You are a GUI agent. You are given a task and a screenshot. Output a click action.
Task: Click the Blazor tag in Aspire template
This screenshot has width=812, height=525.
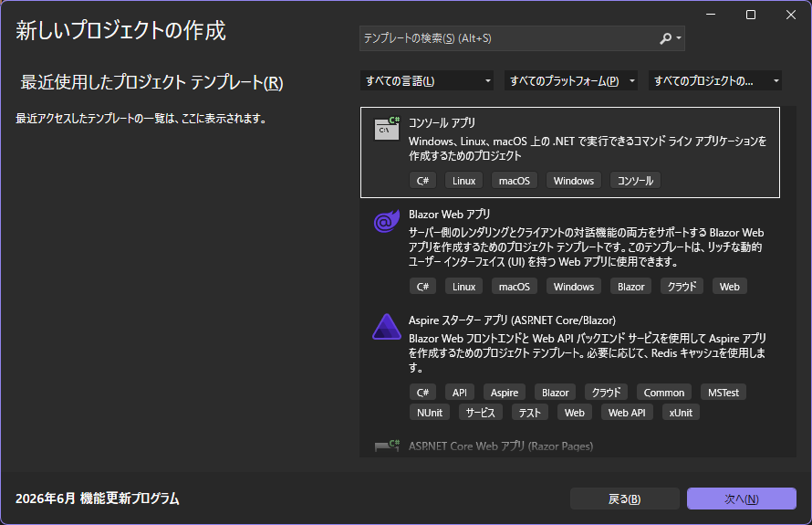tap(555, 393)
